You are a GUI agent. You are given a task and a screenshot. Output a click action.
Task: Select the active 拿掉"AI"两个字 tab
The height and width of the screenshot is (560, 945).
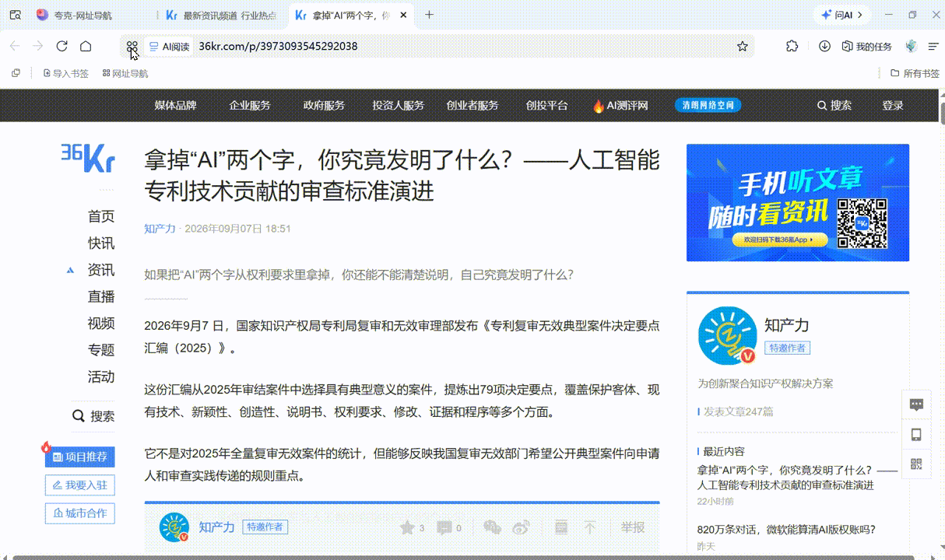pyautogui.click(x=350, y=15)
